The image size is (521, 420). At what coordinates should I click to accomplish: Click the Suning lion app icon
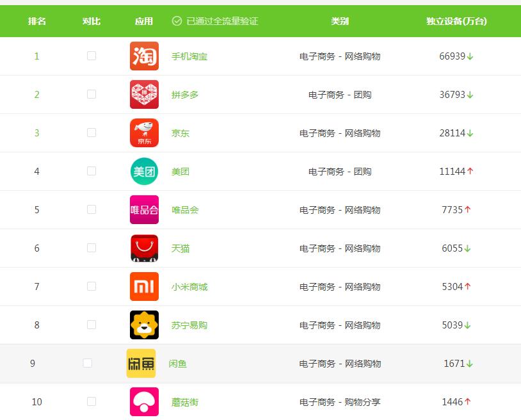coord(144,325)
